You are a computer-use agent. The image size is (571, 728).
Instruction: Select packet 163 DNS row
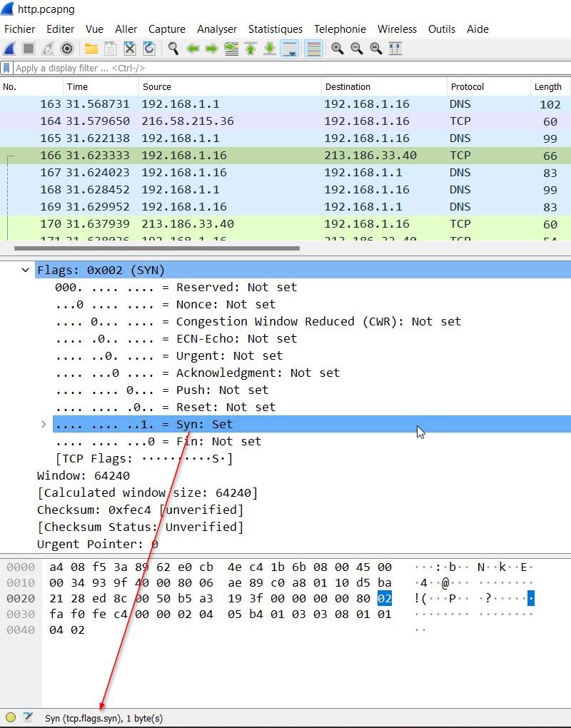285,104
